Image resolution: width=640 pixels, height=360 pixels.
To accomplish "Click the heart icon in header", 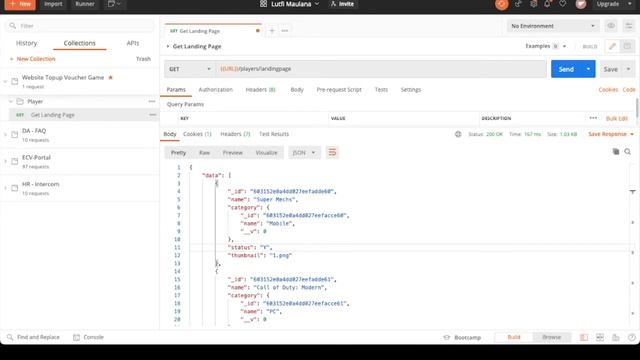I will pos(562,4).
